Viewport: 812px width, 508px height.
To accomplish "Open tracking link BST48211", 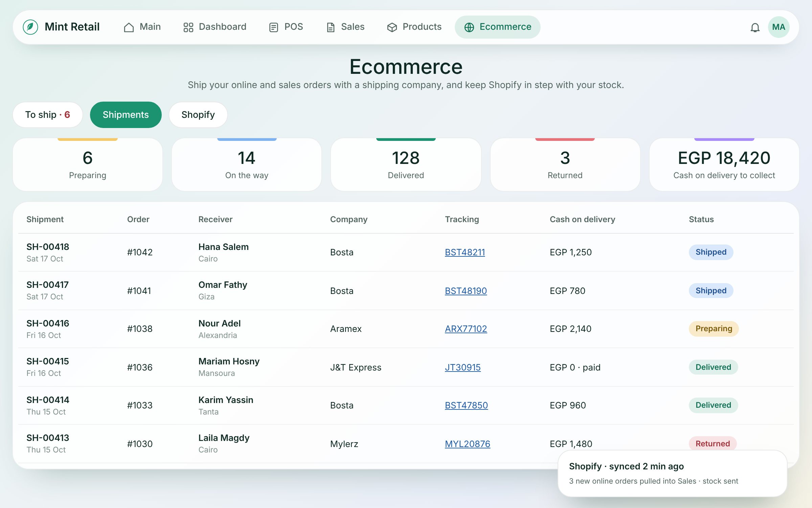I will 465,252.
